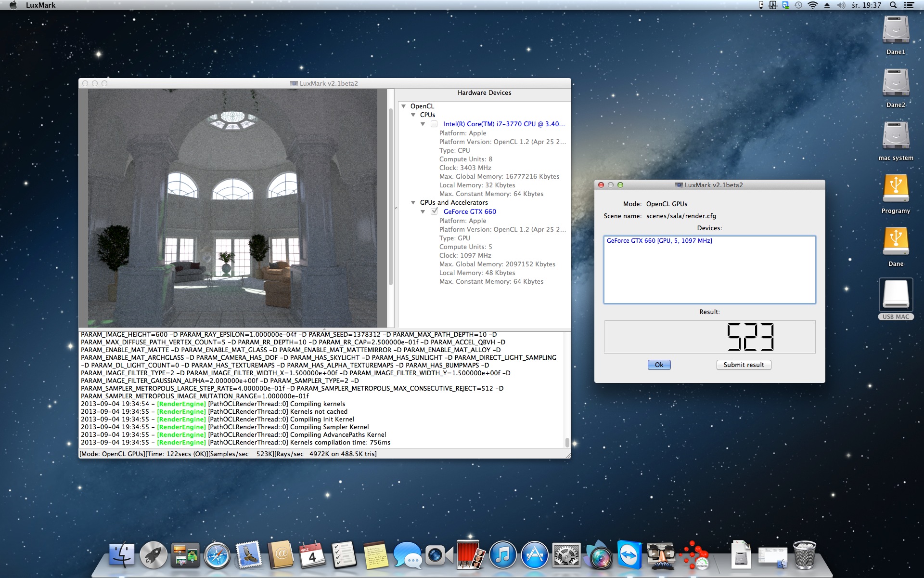Open Photo Booth from the Dock

click(x=471, y=555)
